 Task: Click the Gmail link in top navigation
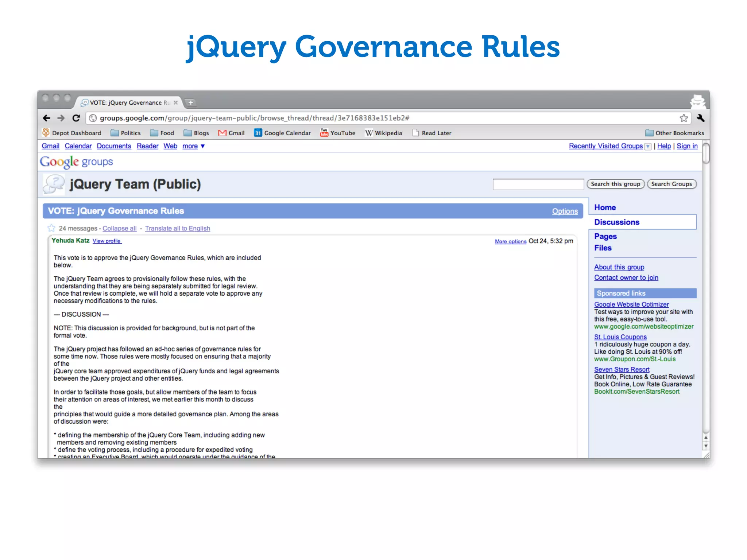tap(50, 146)
